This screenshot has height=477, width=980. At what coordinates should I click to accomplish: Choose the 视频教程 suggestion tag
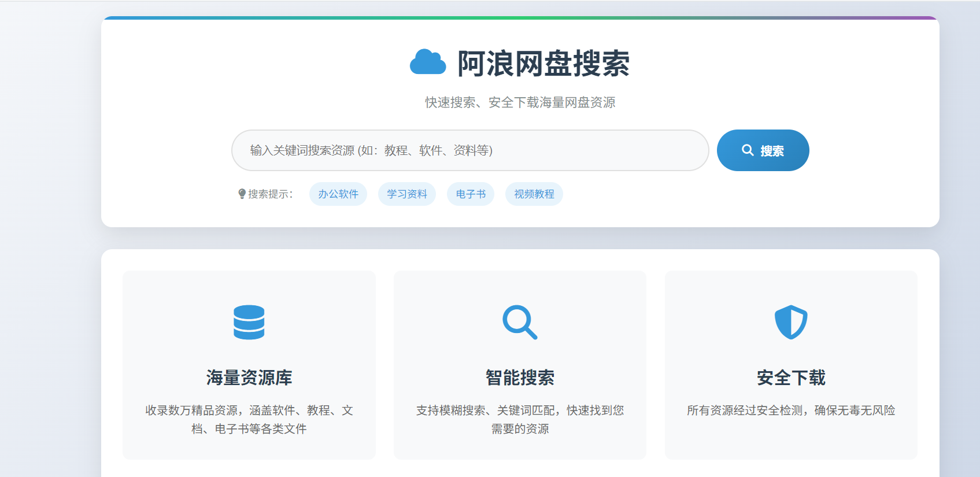point(534,194)
